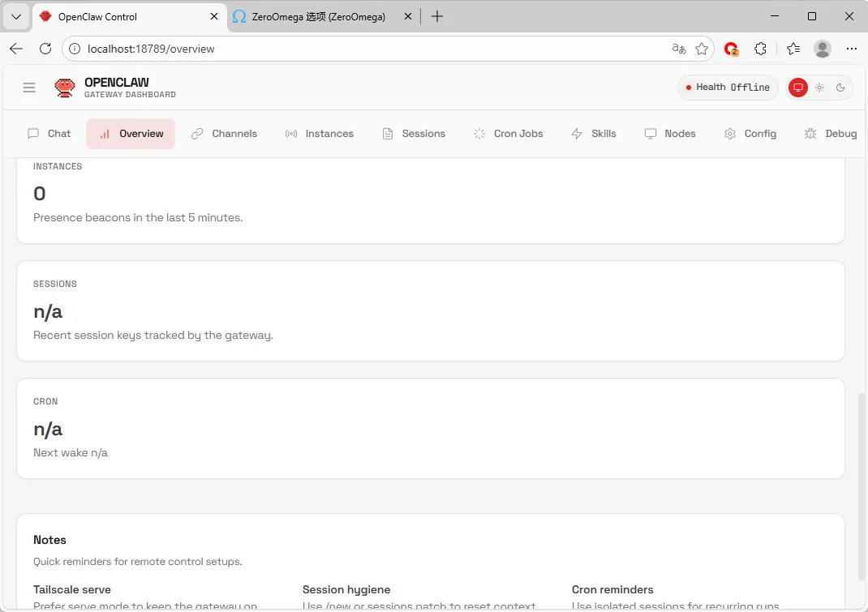Image resolution: width=868 pixels, height=612 pixels.
Task: Click the 'Cron reminders' note title
Action: 612,590
